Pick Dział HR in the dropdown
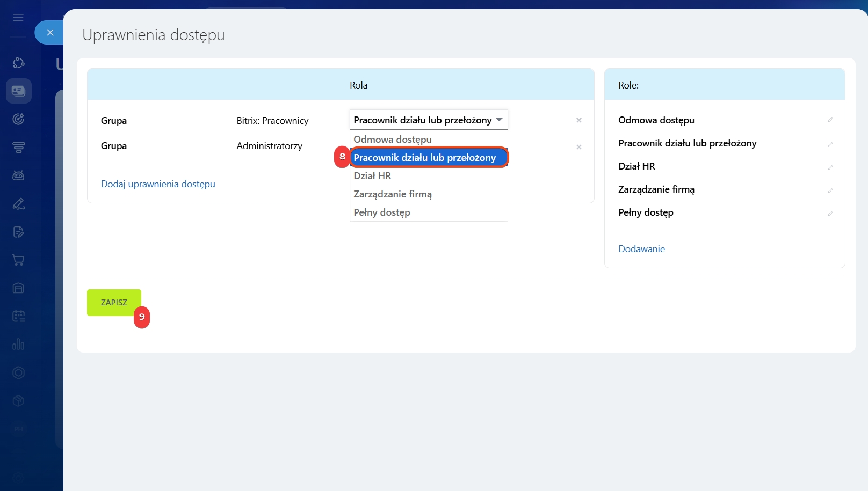Screen dimensions: 868x491 point(372,176)
